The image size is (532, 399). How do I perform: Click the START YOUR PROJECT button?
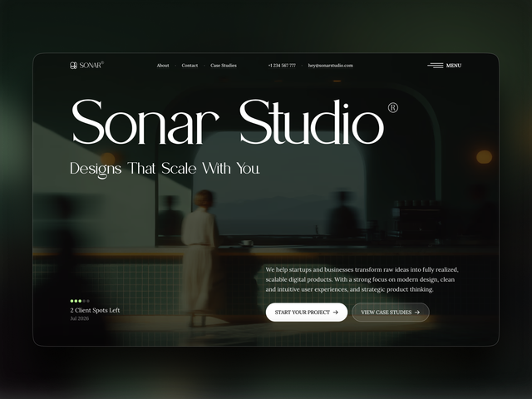(307, 313)
